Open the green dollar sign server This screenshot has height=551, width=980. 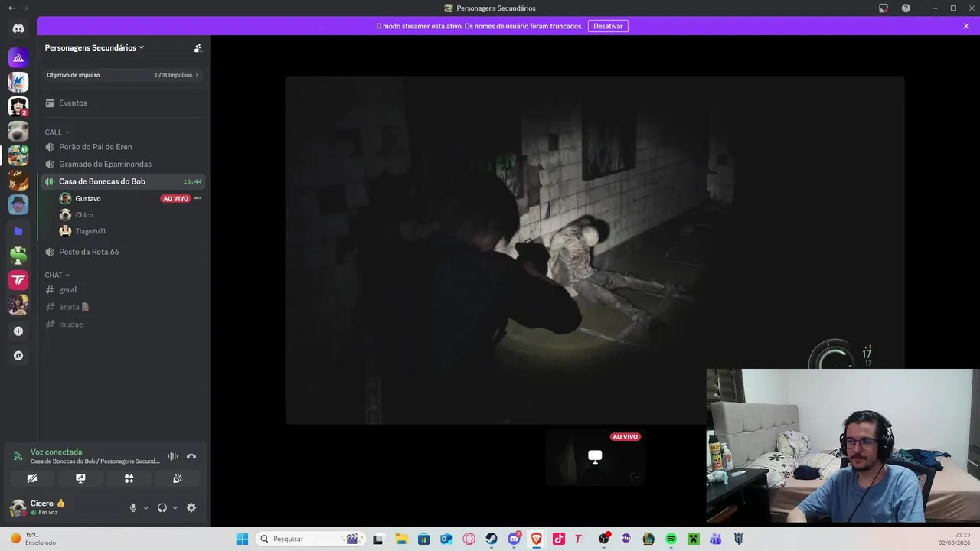(x=18, y=256)
